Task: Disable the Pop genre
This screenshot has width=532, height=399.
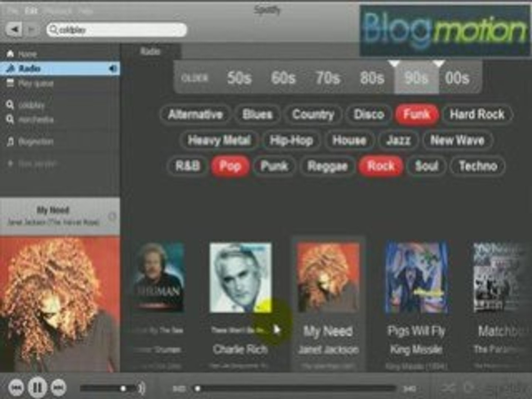Action: [x=230, y=166]
